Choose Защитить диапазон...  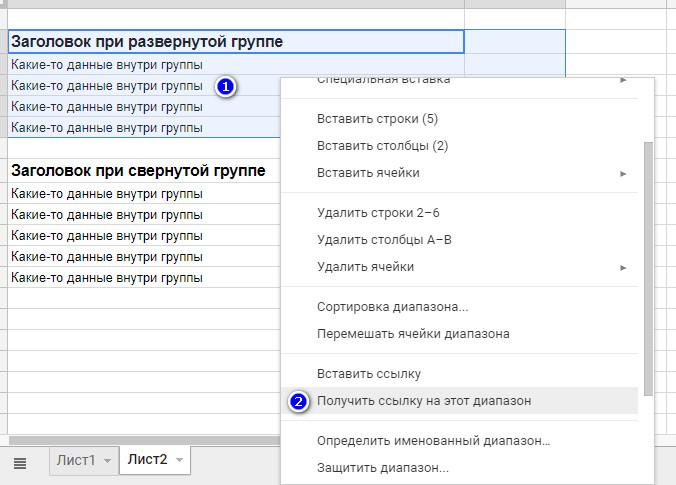click(460, 468)
